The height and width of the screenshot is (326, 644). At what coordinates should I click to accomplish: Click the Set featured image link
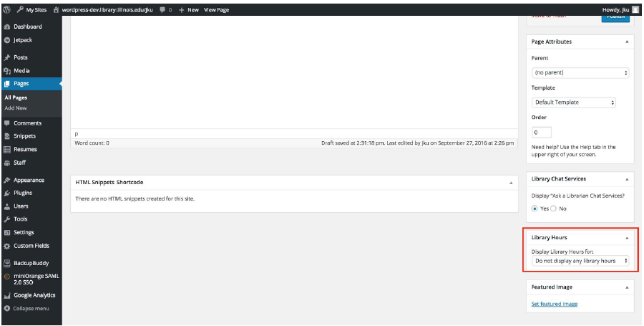555,304
